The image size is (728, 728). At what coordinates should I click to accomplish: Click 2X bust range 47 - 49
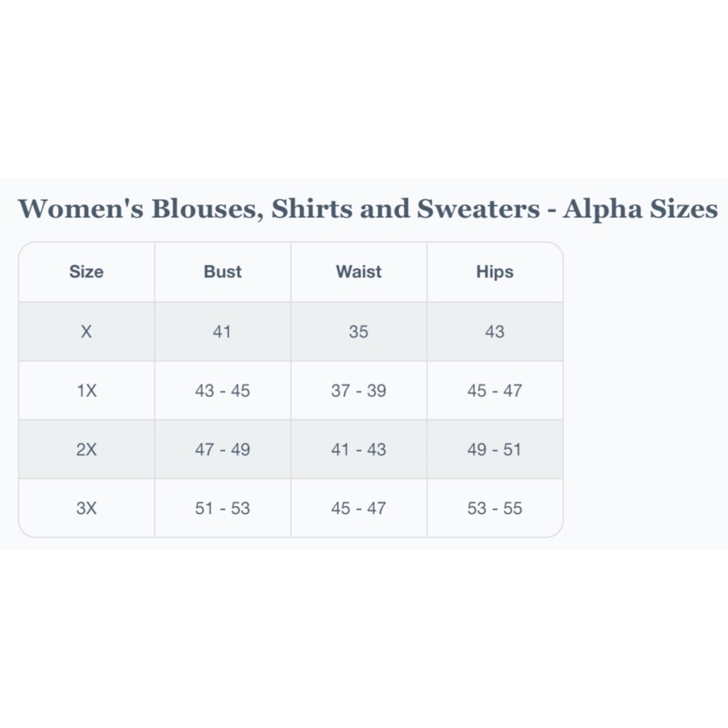click(x=222, y=449)
